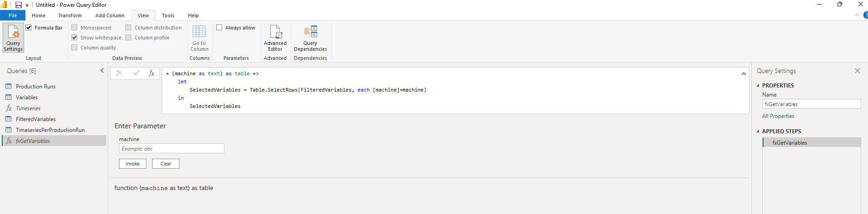Viewport: 868px width, 214px height.
Task: Uncheck the Formula Bar checkbox
Action: (29, 28)
